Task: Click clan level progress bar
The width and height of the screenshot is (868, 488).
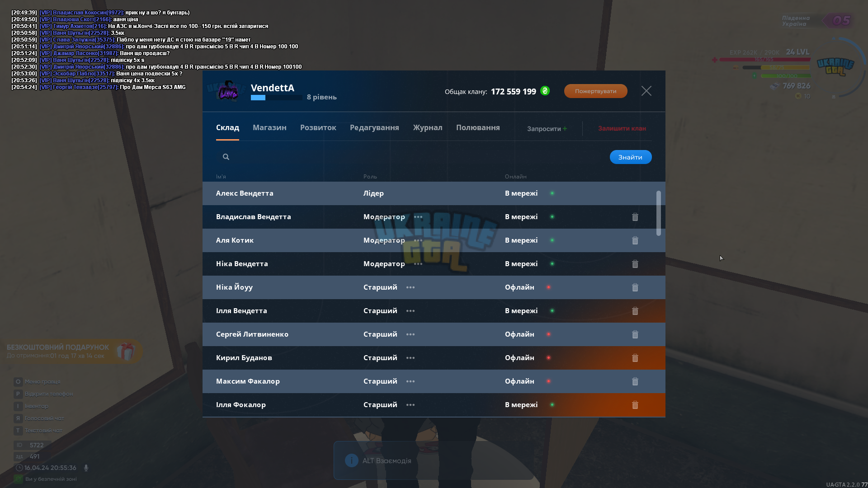Action: 276,98
